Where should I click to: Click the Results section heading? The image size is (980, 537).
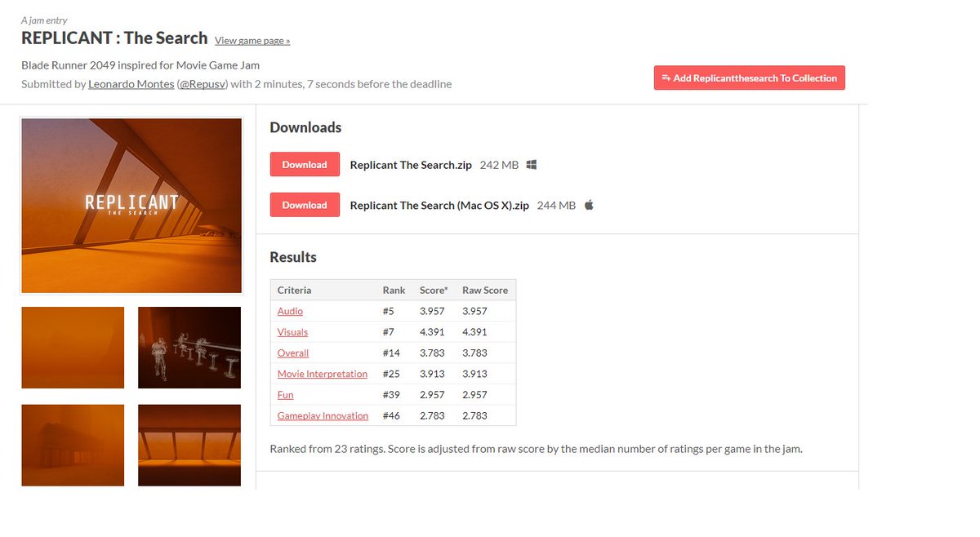pos(293,257)
